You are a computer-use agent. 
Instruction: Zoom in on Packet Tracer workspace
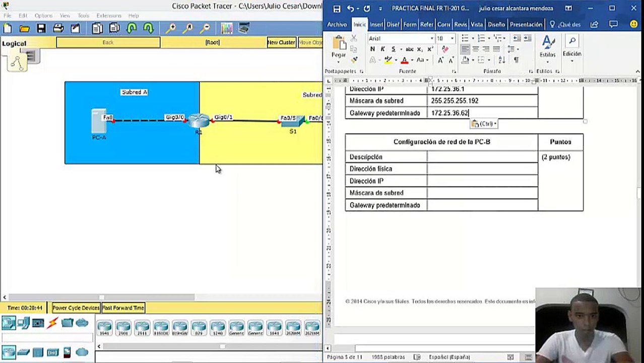point(171,29)
